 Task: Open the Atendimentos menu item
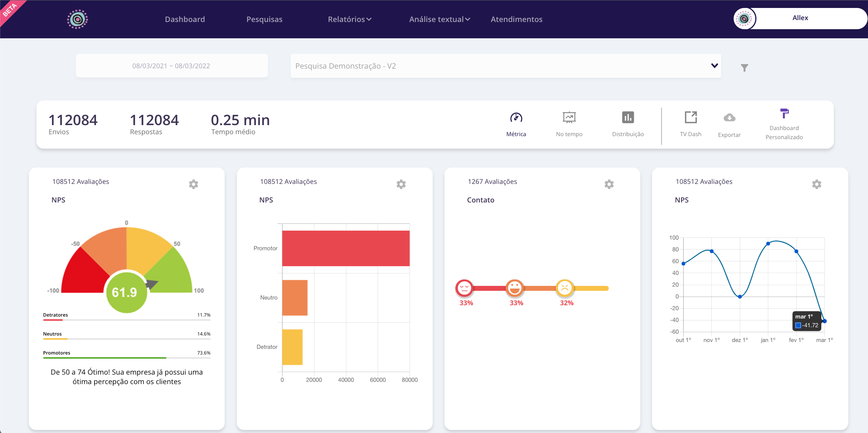(516, 19)
